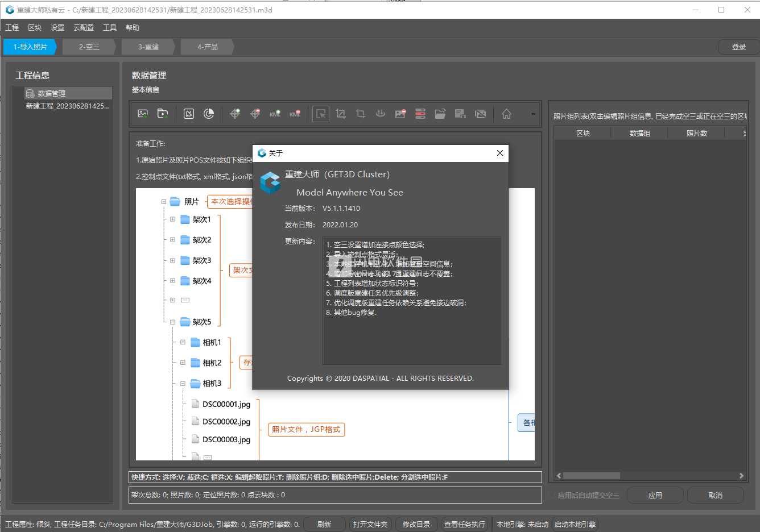Open the 云配置 menu
Viewport: 760px width, 532px height.
pyautogui.click(x=84, y=27)
